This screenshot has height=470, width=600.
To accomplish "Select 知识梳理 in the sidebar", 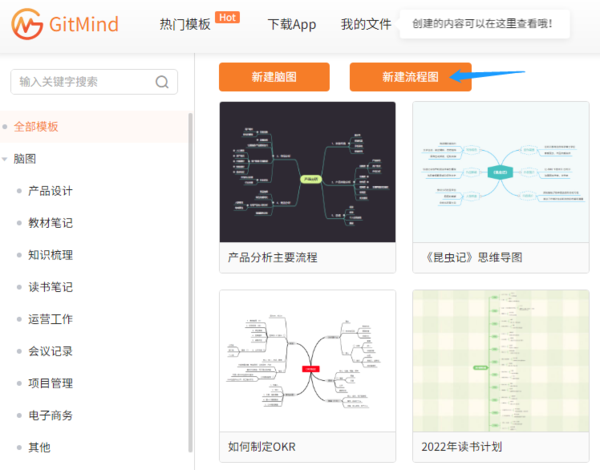I will click(x=50, y=255).
